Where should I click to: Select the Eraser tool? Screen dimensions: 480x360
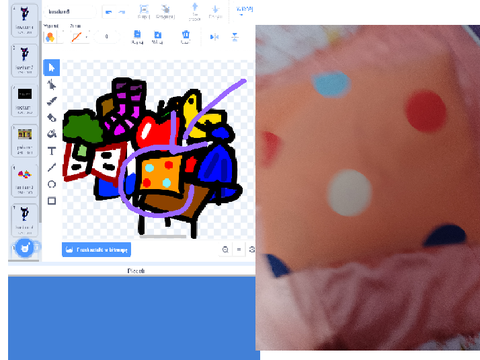pyautogui.click(x=51, y=117)
